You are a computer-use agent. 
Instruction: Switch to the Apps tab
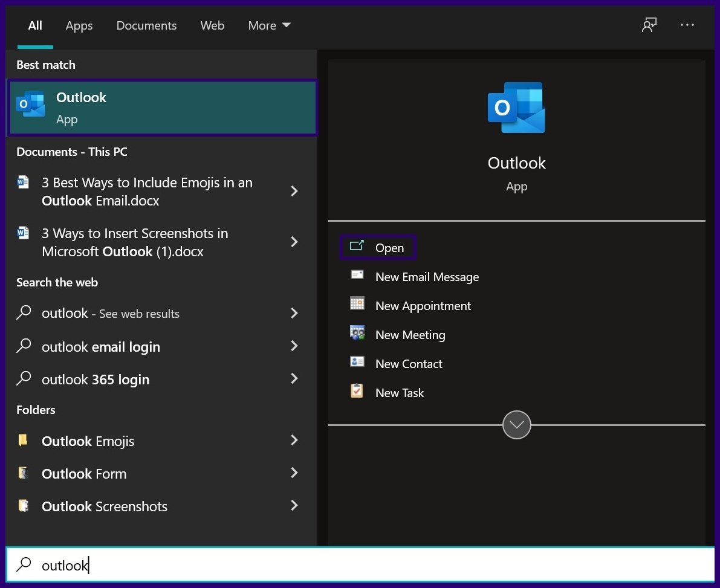click(79, 25)
